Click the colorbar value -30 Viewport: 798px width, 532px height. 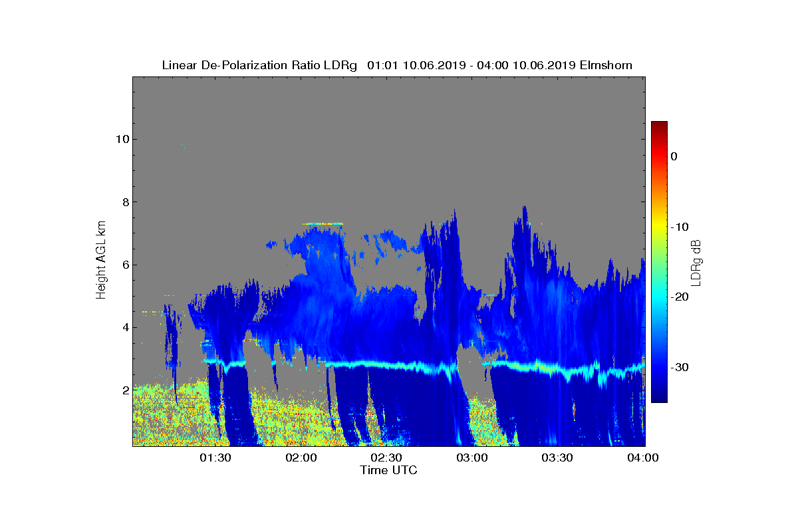680,367
